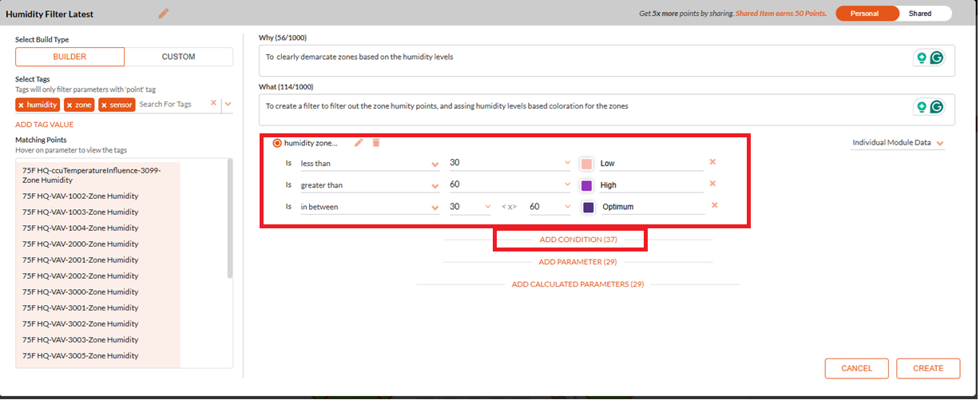Click the Grammarly icon in Why field
This screenshot has width=980, height=400.
[x=937, y=57]
